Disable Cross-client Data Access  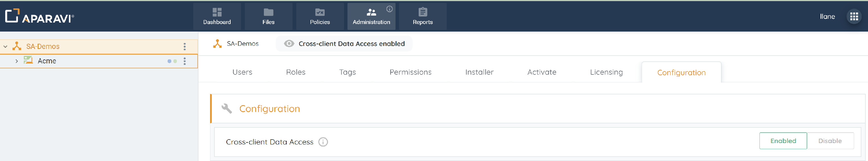pos(830,141)
